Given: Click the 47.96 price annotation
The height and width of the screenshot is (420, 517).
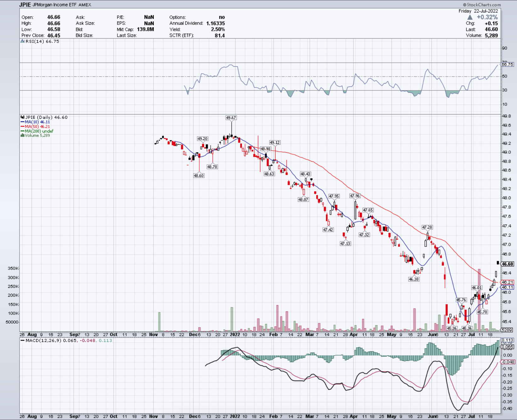Looking at the screenshot, I should (355, 196).
